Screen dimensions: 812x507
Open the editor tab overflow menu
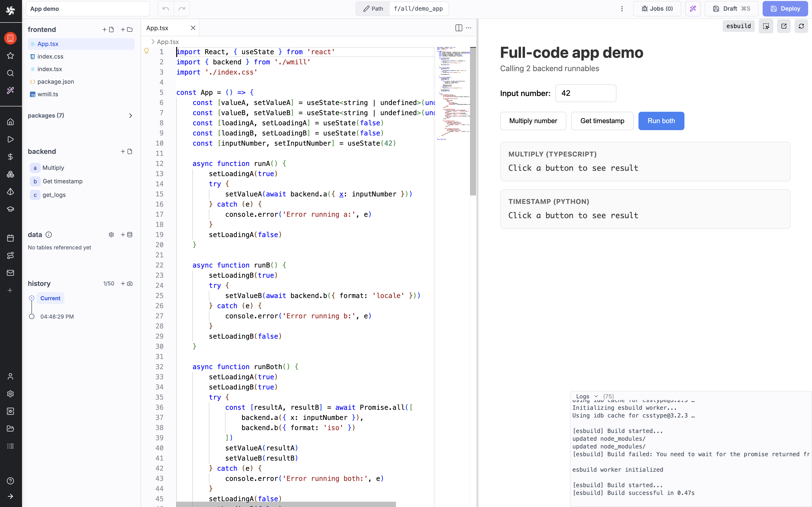[x=469, y=28]
